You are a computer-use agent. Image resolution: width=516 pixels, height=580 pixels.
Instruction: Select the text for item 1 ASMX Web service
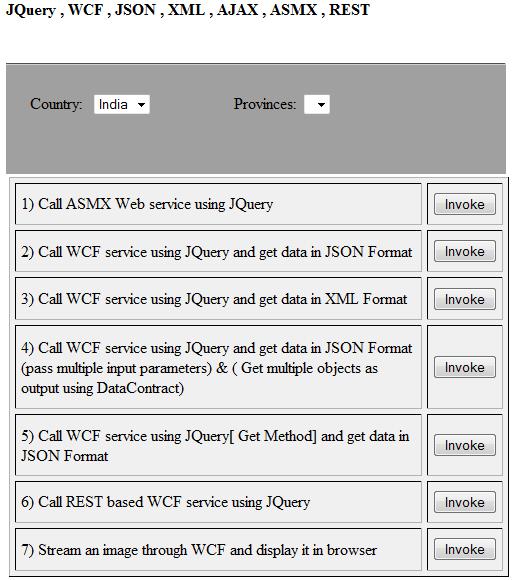point(147,204)
